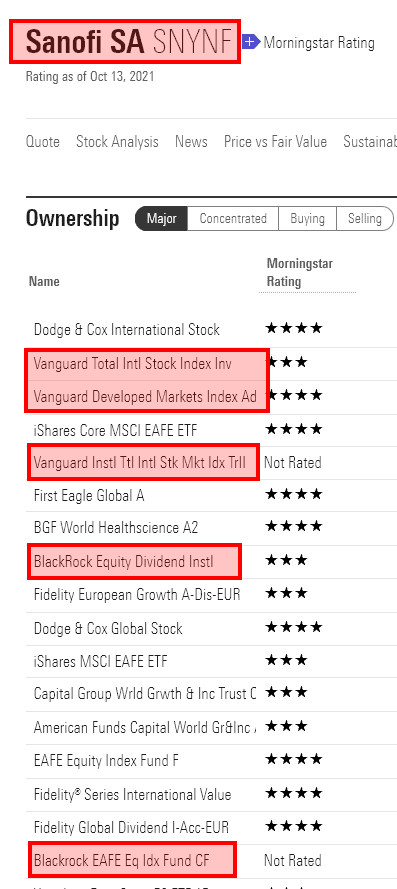This screenshot has width=397, height=889.
Task: Open Vanguard Total Intl Stock Index Inv
Action: pos(133,363)
